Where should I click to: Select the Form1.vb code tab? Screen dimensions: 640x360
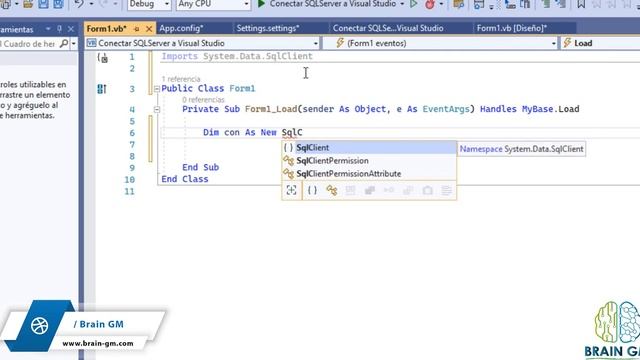click(107, 29)
